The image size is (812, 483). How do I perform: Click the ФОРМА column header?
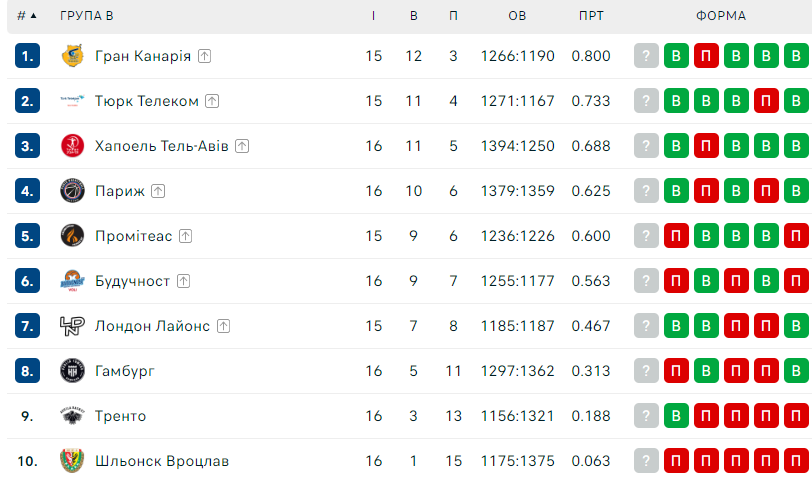pos(721,16)
